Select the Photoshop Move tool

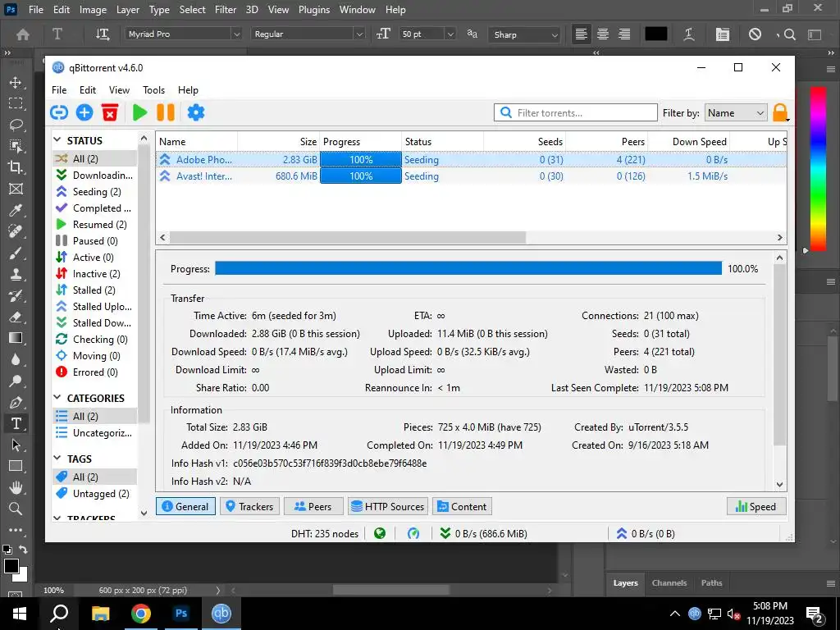coord(16,83)
